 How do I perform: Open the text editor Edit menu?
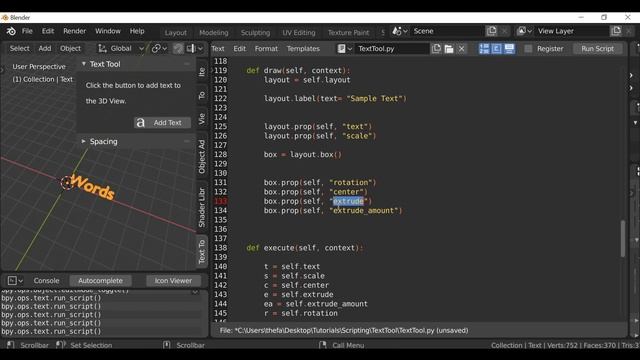pos(240,49)
